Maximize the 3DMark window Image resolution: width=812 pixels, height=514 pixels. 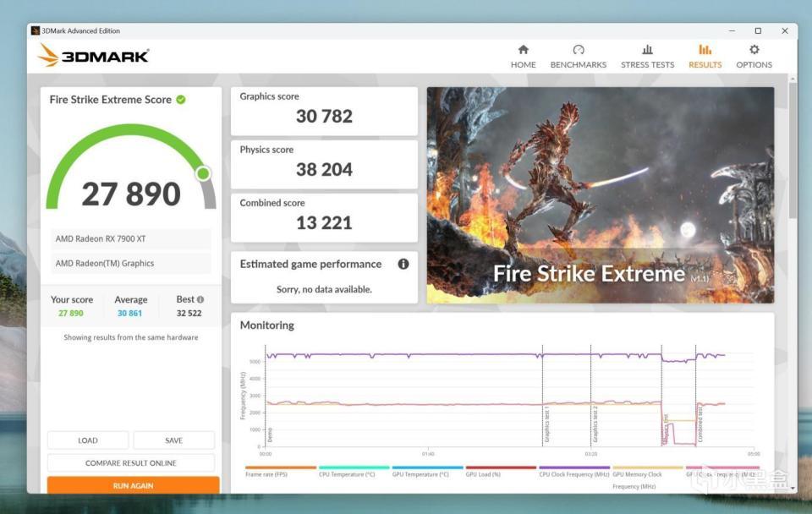(758, 30)
